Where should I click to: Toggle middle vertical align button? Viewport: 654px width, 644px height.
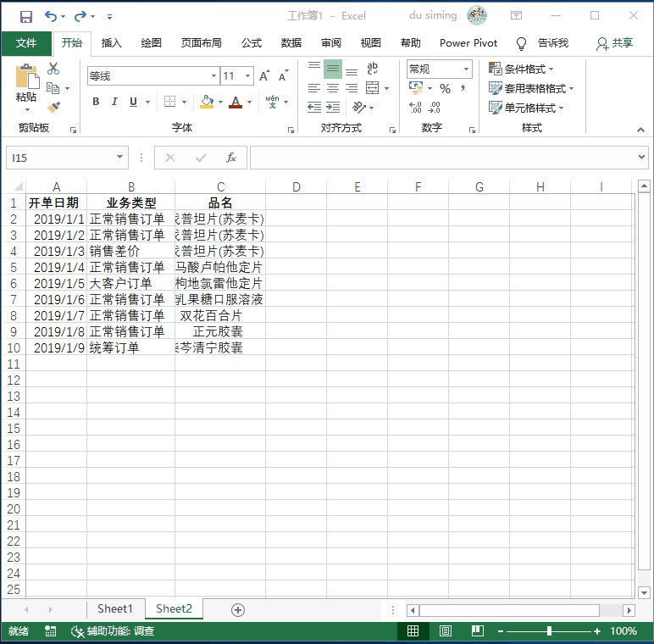(x=332, y=69)
